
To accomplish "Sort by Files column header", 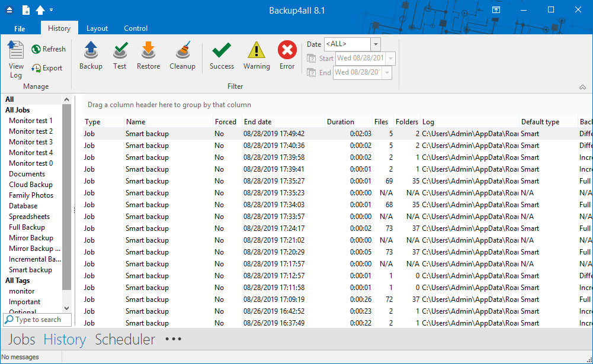I will click(x=383, y=122).
